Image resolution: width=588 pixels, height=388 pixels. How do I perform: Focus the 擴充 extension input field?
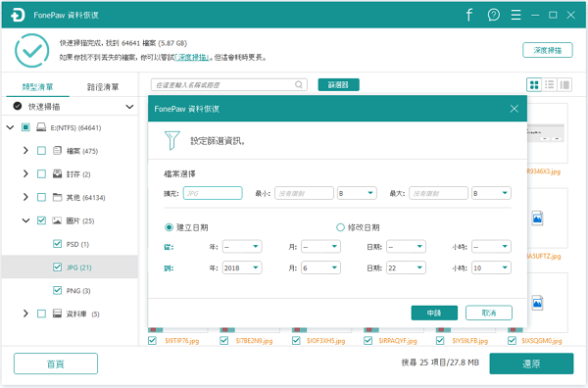click(x=213, y=193)
